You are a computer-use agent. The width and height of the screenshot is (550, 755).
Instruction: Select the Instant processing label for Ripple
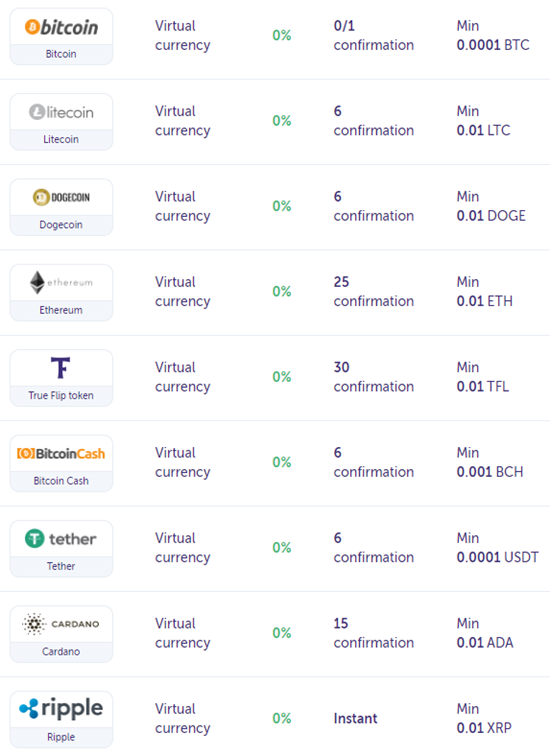355,718
